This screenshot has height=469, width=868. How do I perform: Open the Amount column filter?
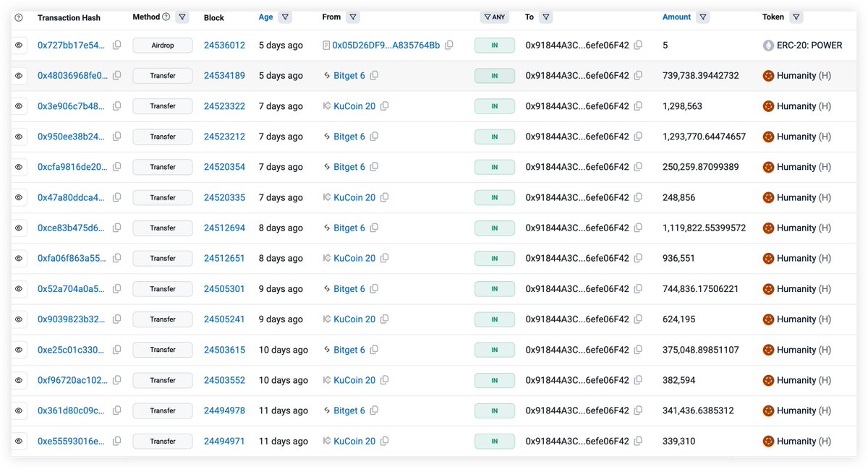coord(703,17)
